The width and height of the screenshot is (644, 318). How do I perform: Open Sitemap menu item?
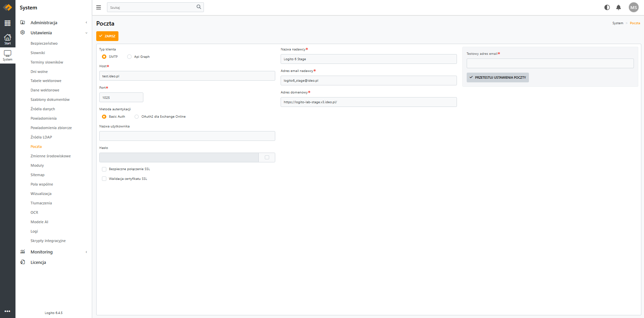tap(37, 175)
